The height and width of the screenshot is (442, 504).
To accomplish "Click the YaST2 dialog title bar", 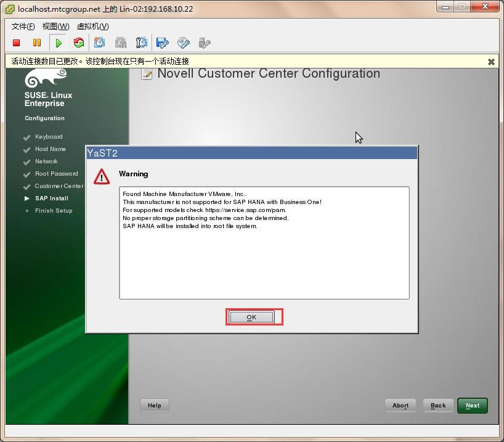I will click(251, 153).
